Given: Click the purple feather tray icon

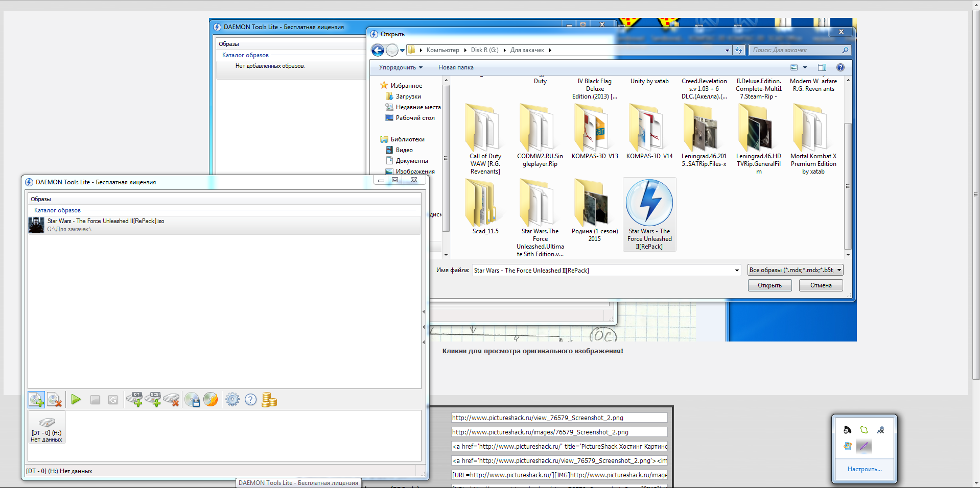Looking at the screenshot, I should click(864, 446).
